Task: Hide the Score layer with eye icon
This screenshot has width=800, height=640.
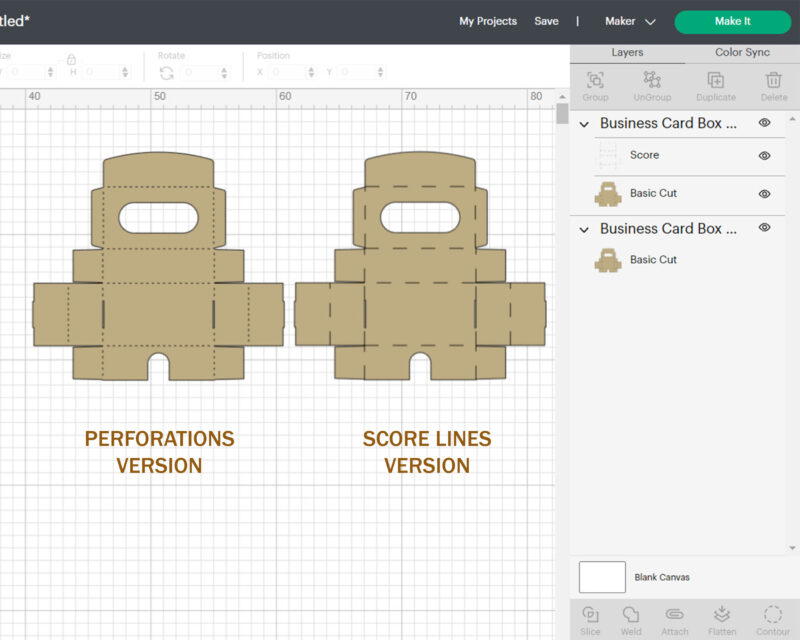Action: 764,156
